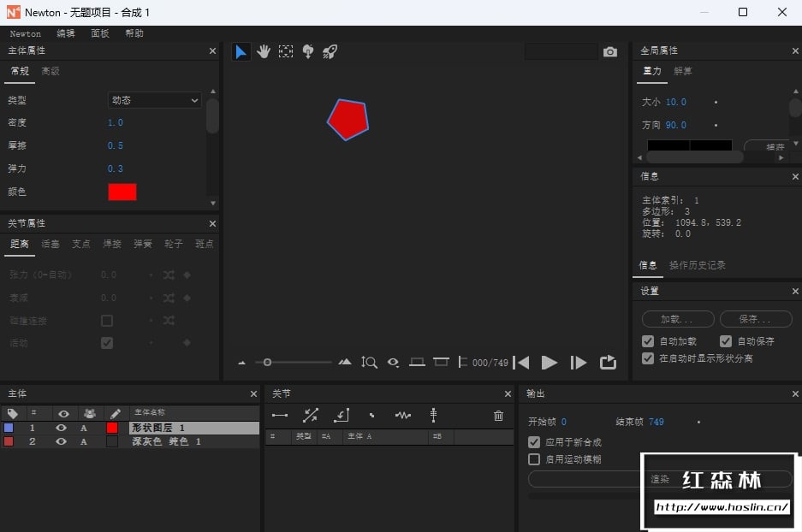Image resolution: width=802 pixels, height=532 pixels.
Task: Click the 保存... button
Action: tap(755, 319)
